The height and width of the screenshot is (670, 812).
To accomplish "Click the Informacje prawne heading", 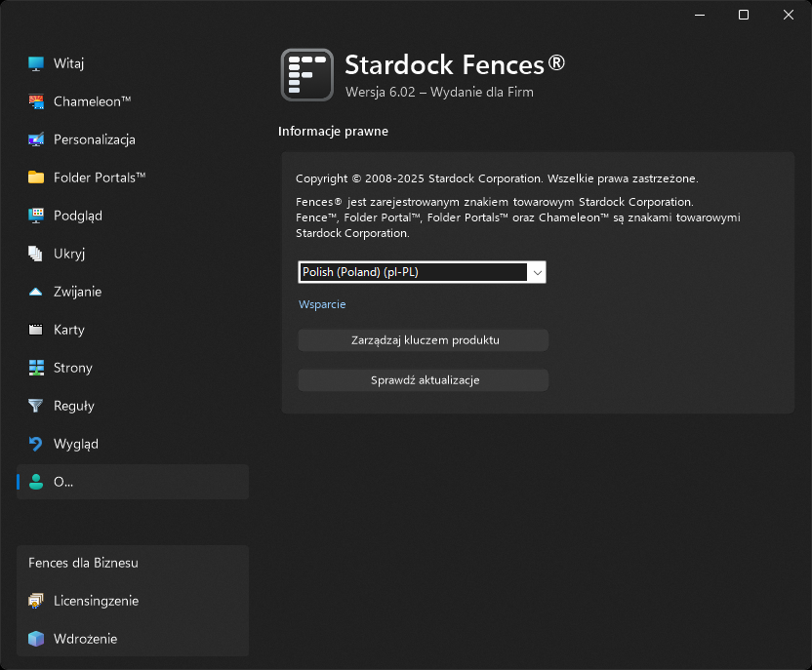I will [x=333, y=132].
